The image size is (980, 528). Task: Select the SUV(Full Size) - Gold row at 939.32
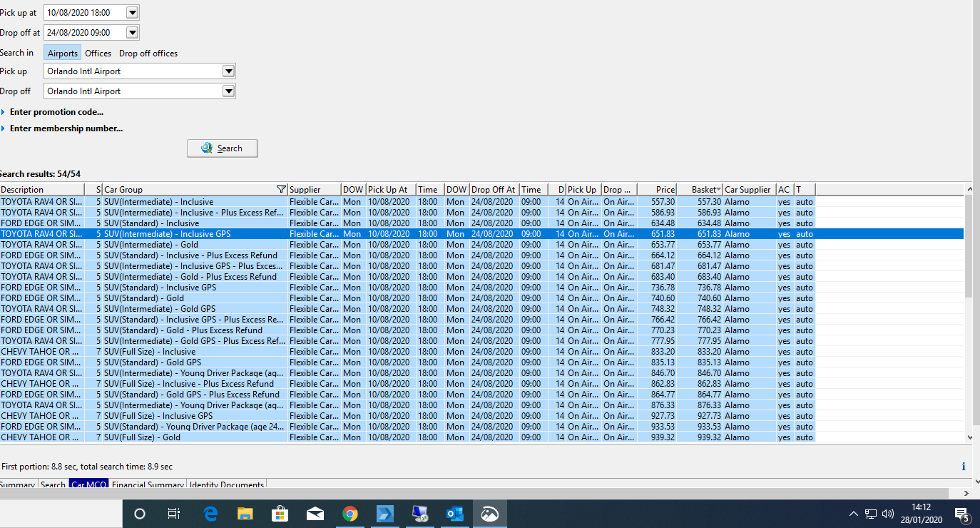(481, 437)
